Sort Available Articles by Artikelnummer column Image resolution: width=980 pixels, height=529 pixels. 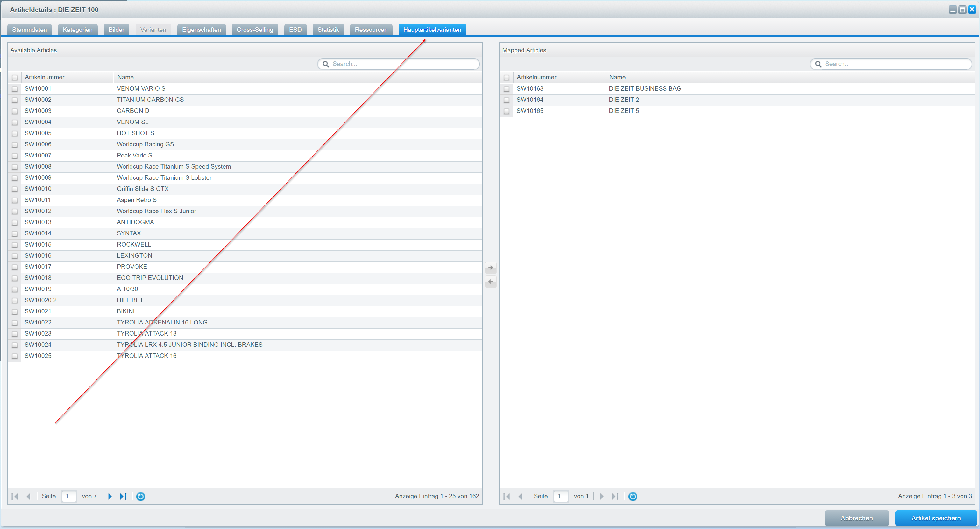pos(68,77)
